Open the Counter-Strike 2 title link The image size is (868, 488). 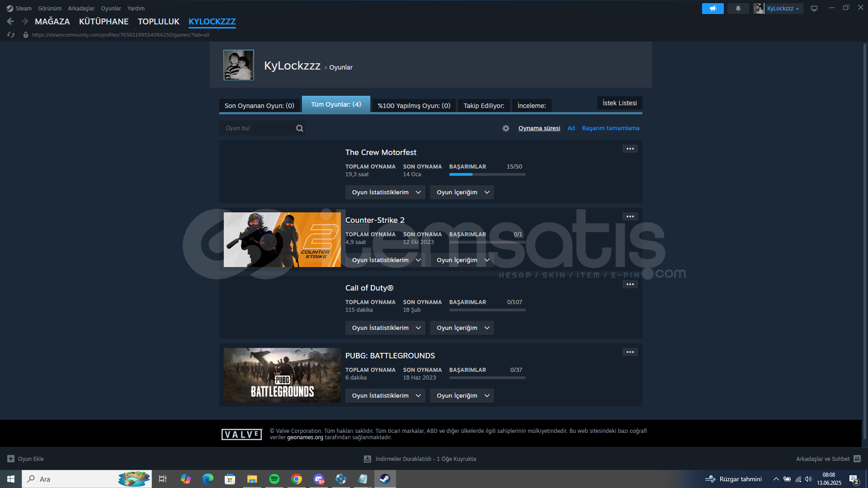375,220
